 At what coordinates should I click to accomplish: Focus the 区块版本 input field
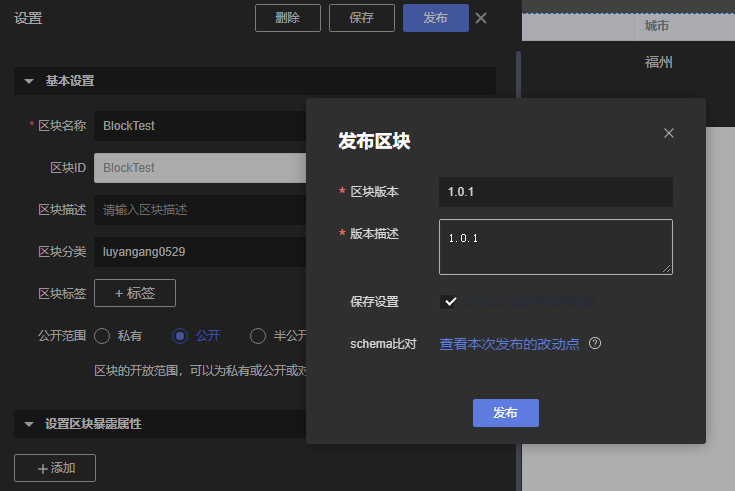point(555,192)
